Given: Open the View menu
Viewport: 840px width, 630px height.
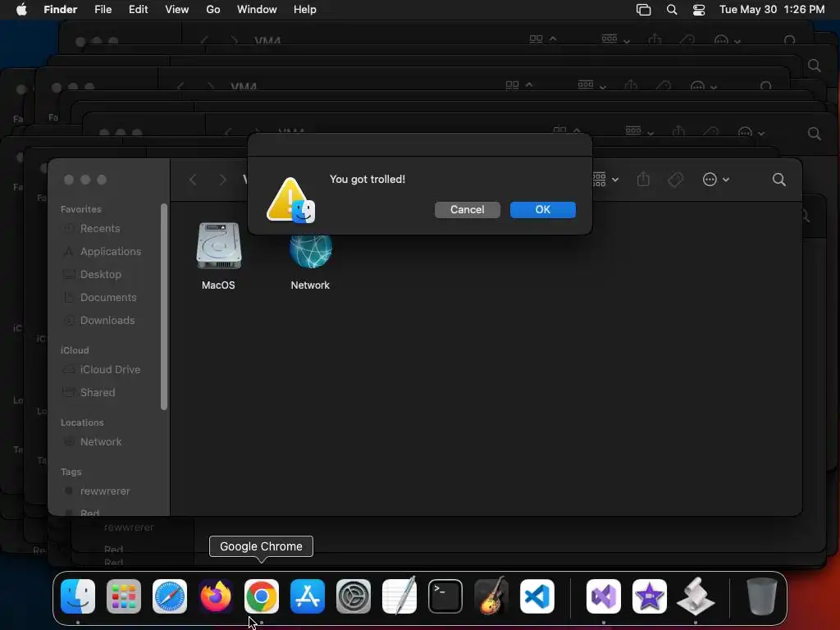Looking at the screenshot, I should click(x=177, y=10).
